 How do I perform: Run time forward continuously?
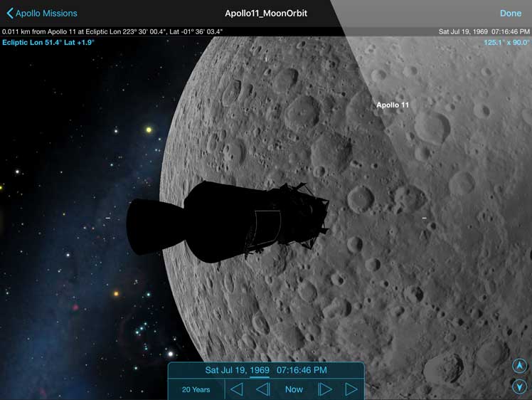pyautogui.click(x=351, y=389)
